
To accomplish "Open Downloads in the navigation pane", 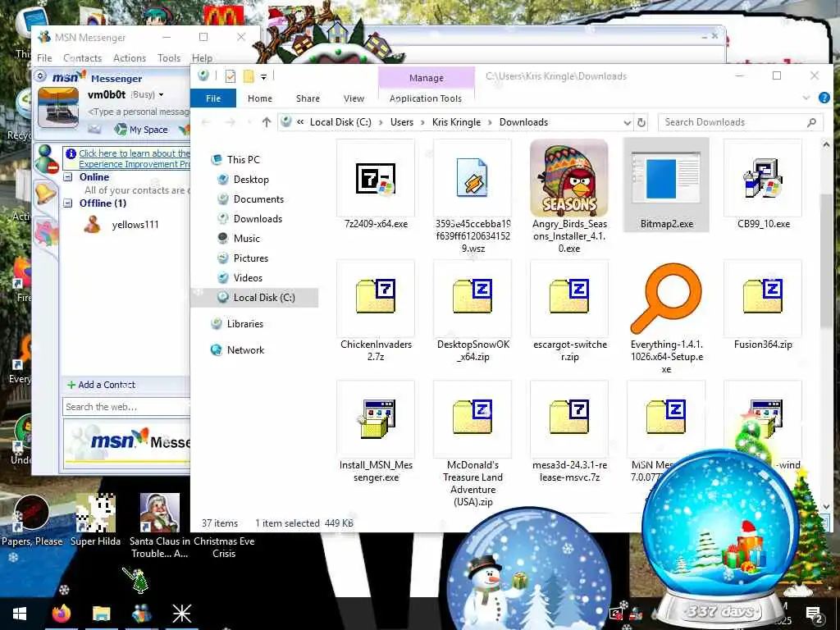I will point(258,218).
